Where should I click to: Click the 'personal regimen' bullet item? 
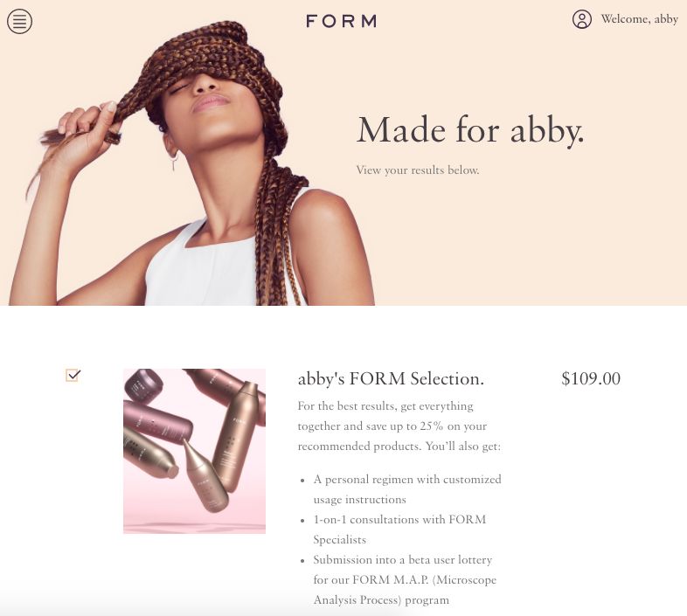407,489
